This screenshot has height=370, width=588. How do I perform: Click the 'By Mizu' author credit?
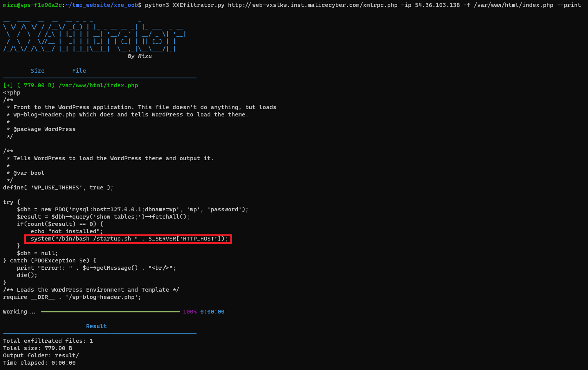coord(140,56)
